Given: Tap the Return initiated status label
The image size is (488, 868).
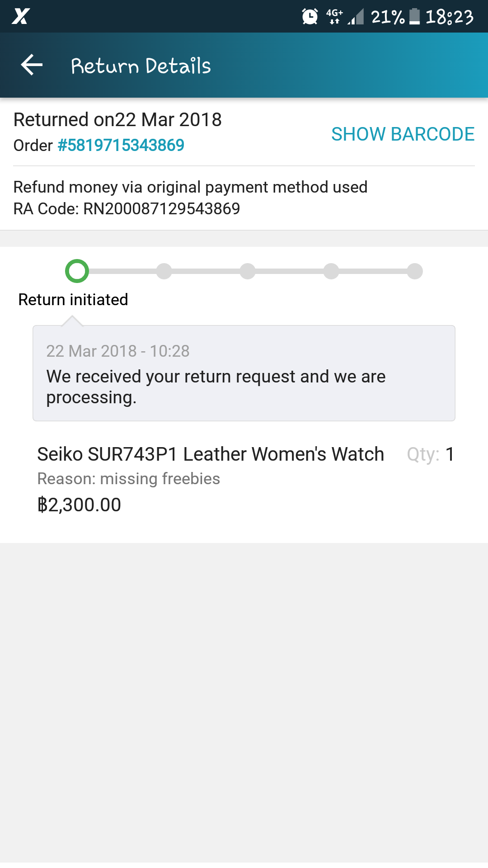Looking at the screenshot, I should click(x=73, y=300).
